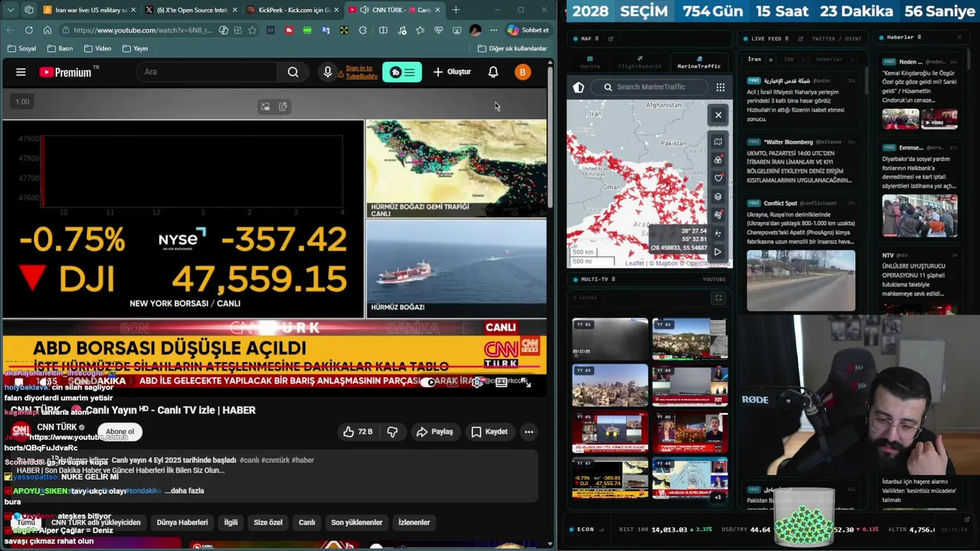Open the video's three-dot more actions
Viewport: 980px width, 551px height.
click(x=528, y=432)
